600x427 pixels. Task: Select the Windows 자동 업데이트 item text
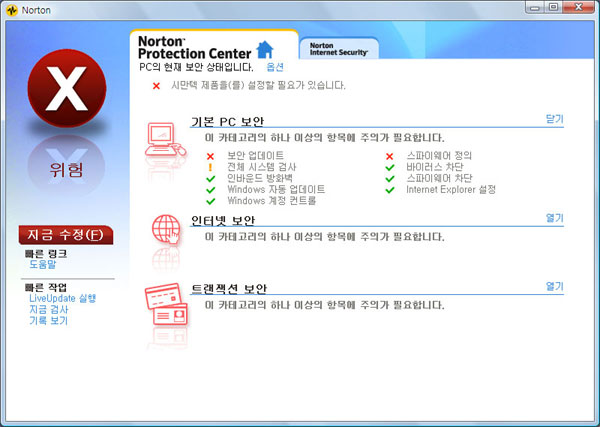(x=276, y=189)
